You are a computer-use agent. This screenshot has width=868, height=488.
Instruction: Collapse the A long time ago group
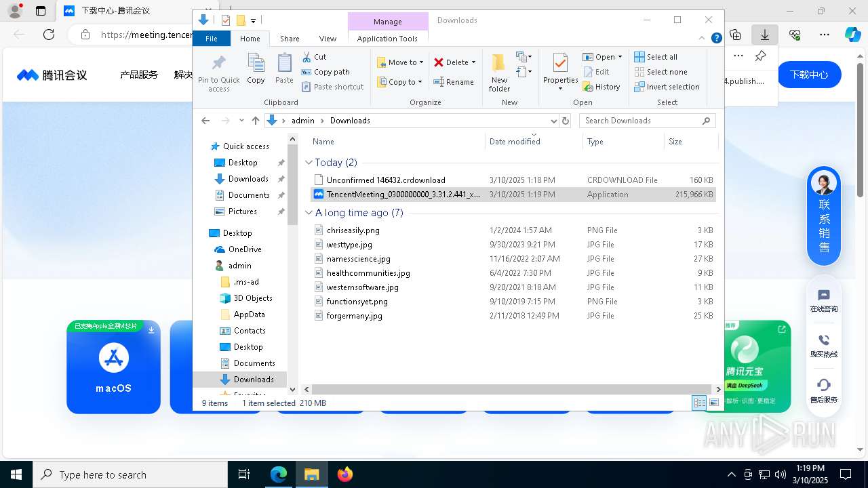click(309, 213)
